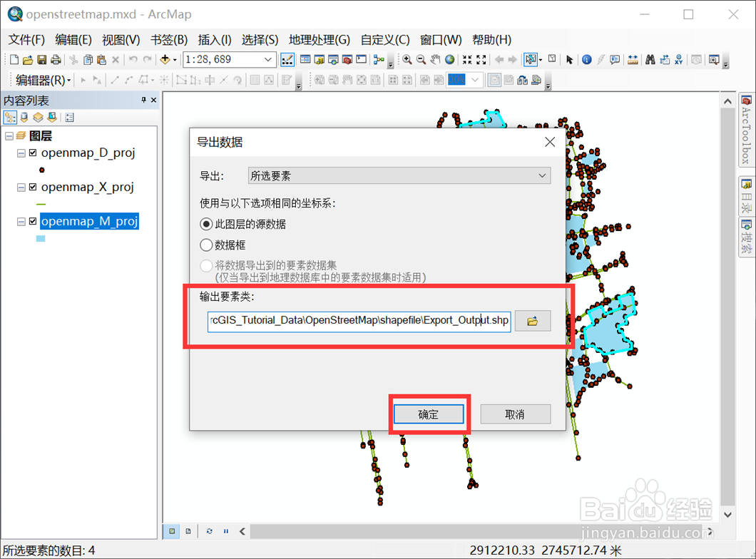Open the 书签(B) menu

[169, 39]
